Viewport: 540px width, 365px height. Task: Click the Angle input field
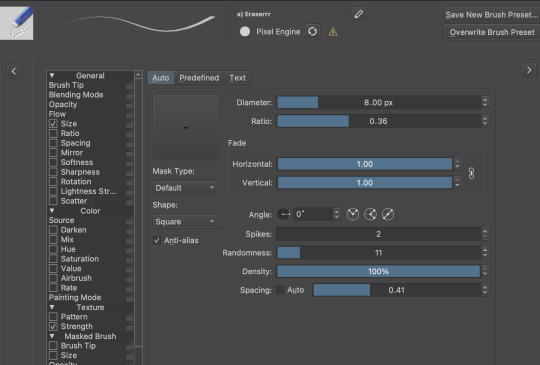[x=313, y=215]
